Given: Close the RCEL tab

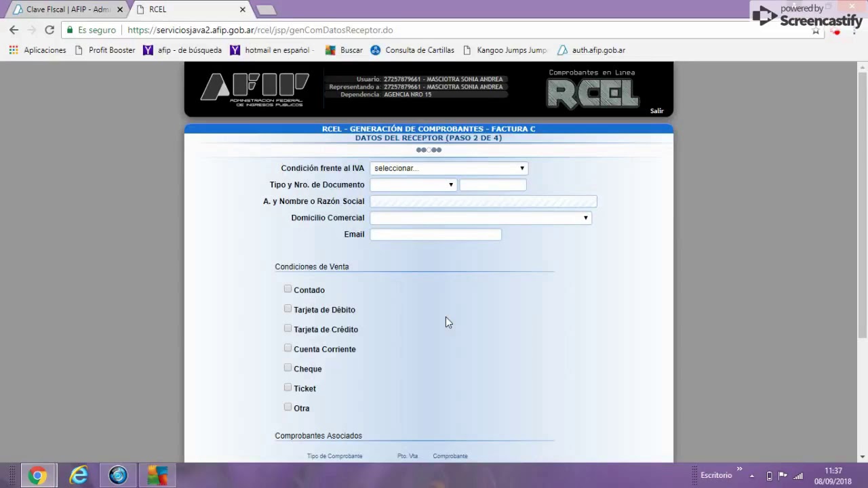Looking at the screenshot, I should (243, 9).
